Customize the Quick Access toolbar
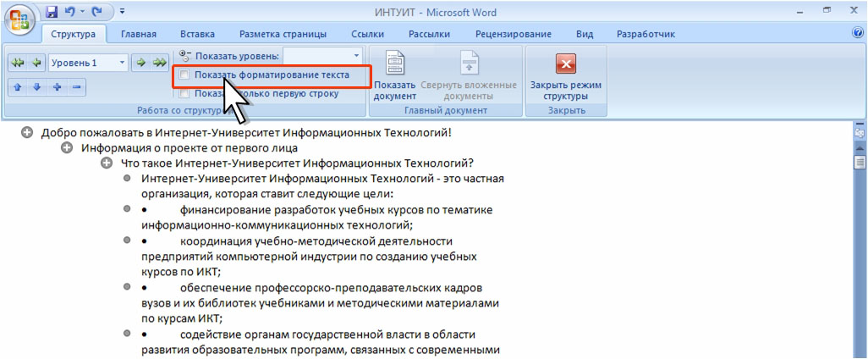 coord(123,11)
